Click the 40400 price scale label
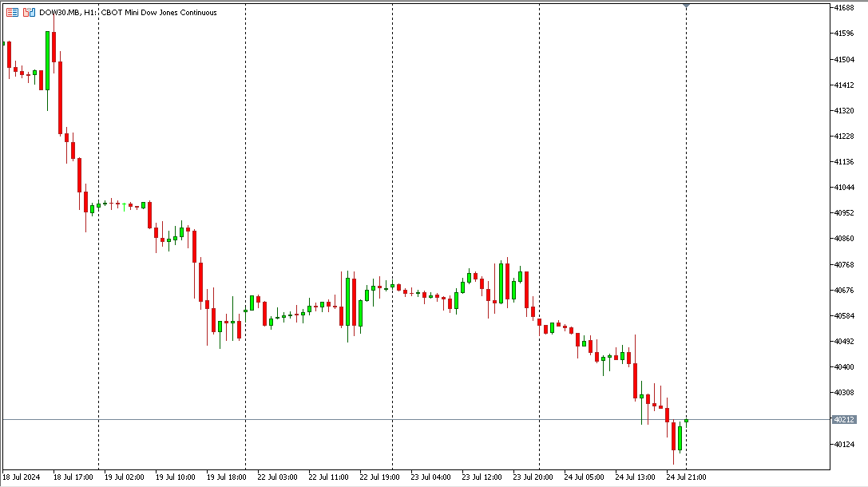Viewport: 868px width, 487px height. 844,367
